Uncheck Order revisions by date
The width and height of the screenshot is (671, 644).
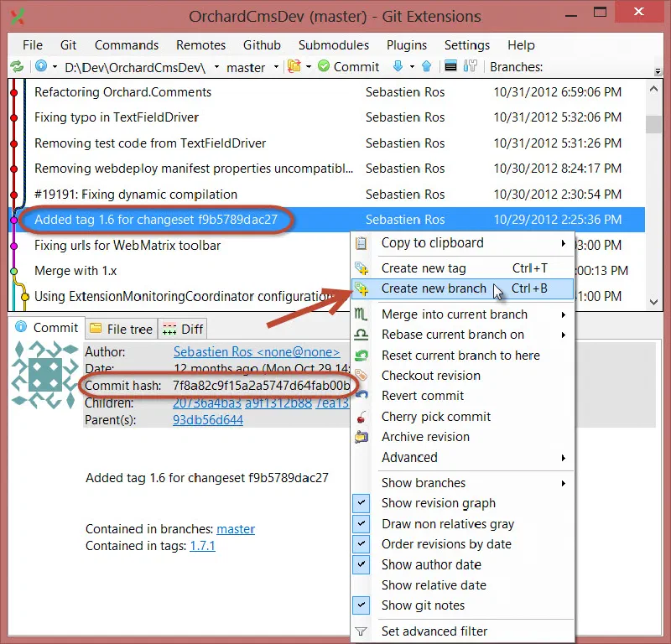[362, 544]
